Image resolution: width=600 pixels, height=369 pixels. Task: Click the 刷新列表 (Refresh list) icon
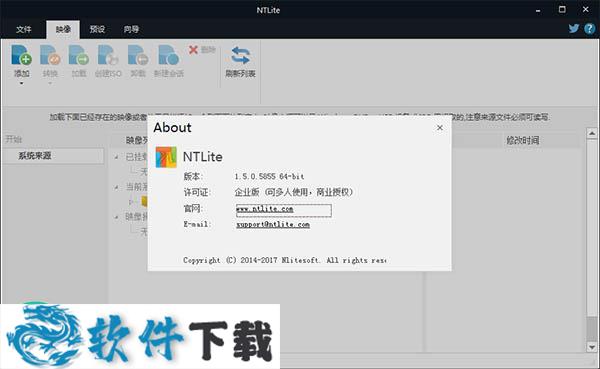coord(240,56)
